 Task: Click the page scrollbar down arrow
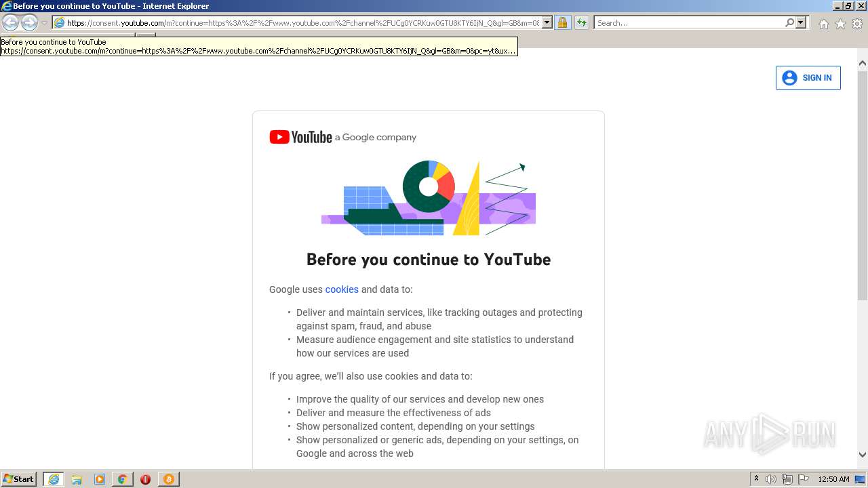pyautogui.click(x=862, y=455)
